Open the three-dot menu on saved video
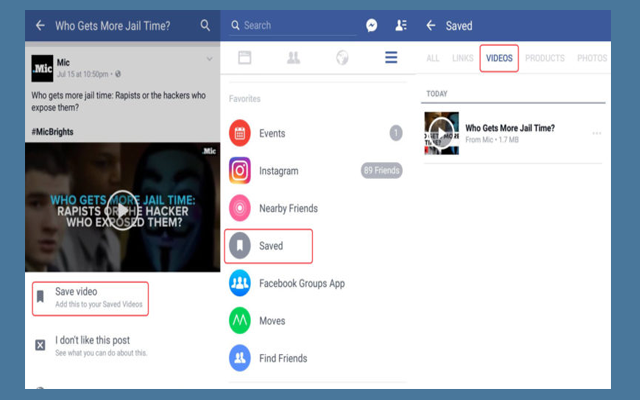640x400 pixels. 597,133
